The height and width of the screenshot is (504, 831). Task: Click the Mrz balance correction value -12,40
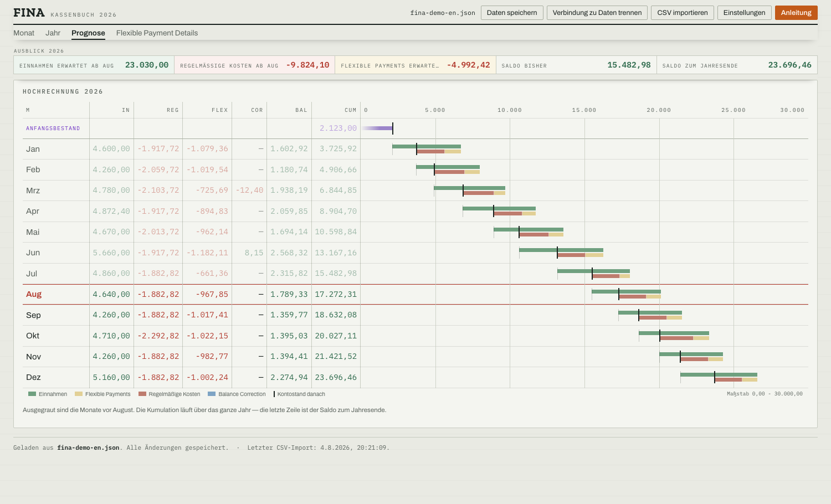[x=249, y=190]
